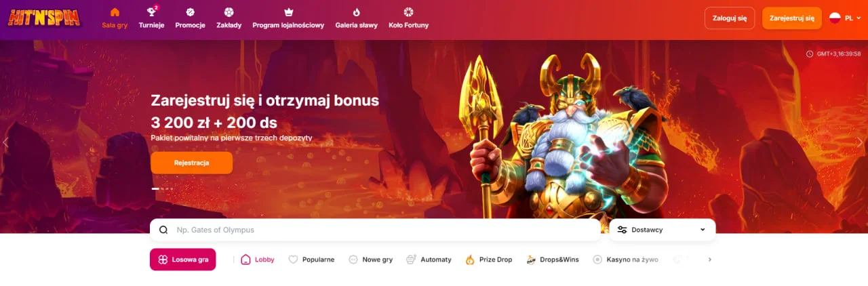The image size is (868, 286).
Task: Show more game categories with right chevron
Action: coord(710,260)
